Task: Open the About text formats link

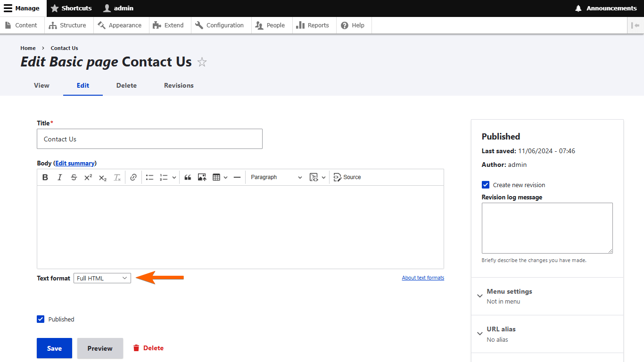Action: click(x=423, y=278)
